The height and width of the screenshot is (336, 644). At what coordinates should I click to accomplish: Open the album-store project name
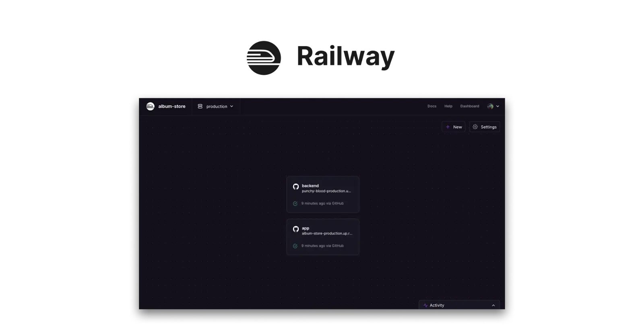pos(172,107)
